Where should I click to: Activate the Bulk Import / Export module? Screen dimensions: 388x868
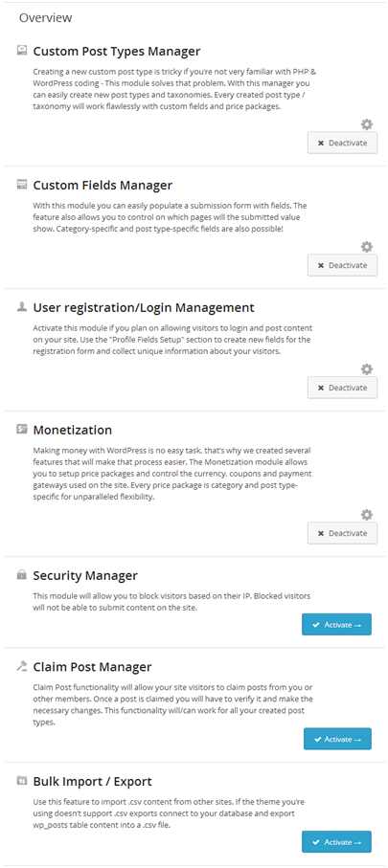336,841
